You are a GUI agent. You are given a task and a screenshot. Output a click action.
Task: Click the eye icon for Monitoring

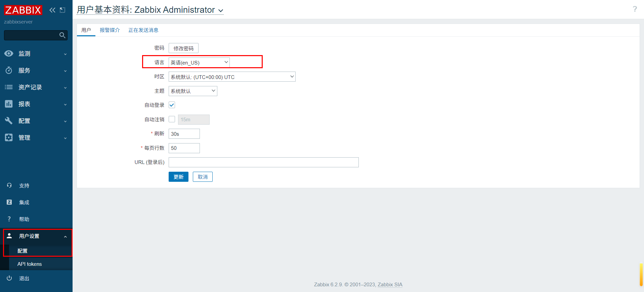point(9,53)
